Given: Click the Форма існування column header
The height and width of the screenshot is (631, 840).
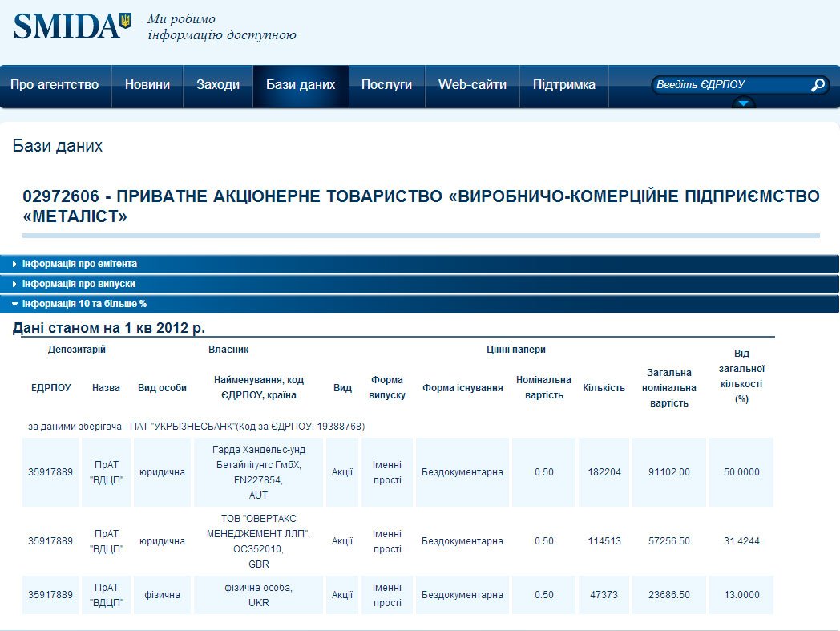Looking at the screenshot, I should pos(462,387).
